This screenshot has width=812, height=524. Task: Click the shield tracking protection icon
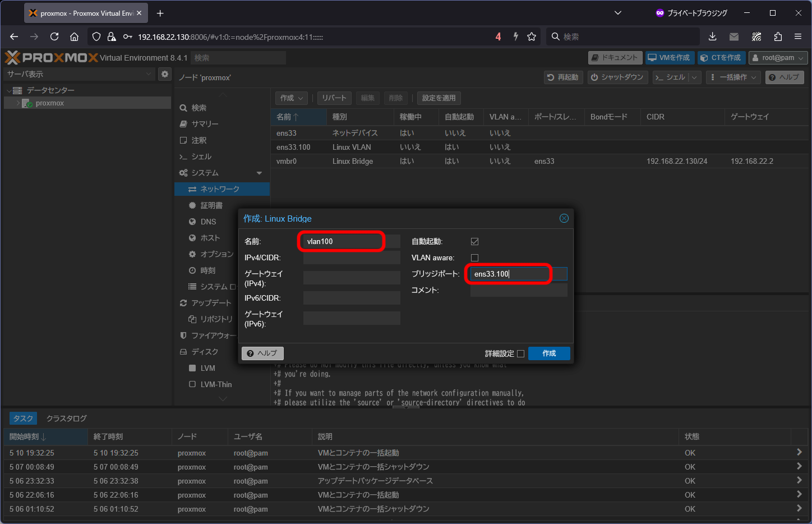(x=96, y=36)
